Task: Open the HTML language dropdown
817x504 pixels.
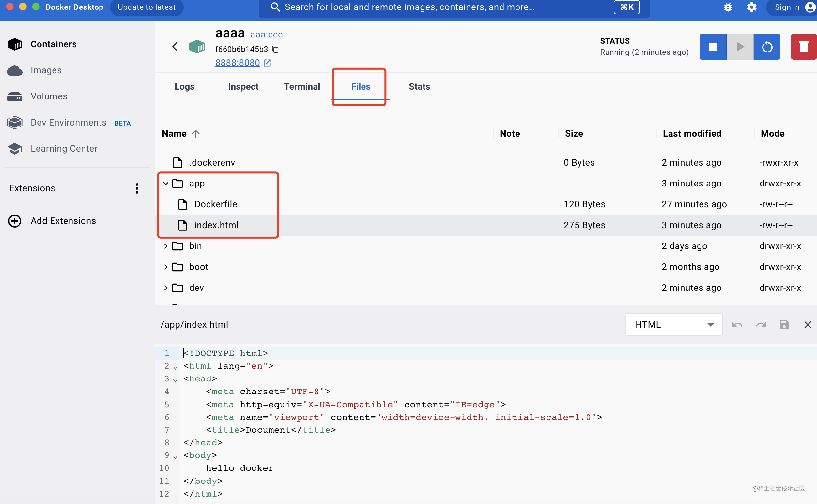Action: (673, 325)
